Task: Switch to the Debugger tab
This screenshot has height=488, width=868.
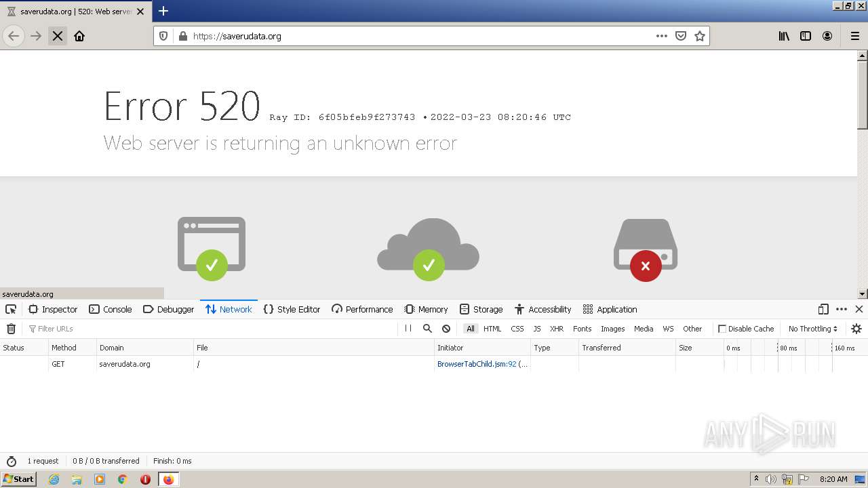Action: click(169, 309)
